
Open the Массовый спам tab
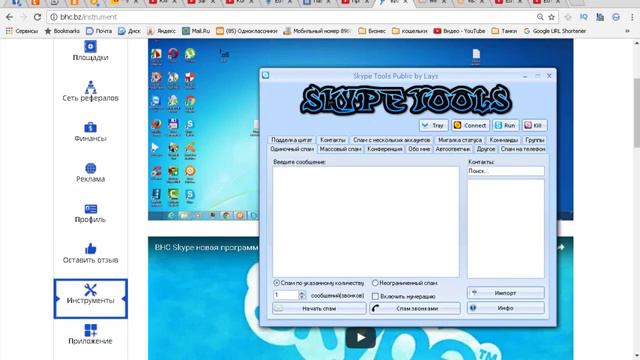340,149
